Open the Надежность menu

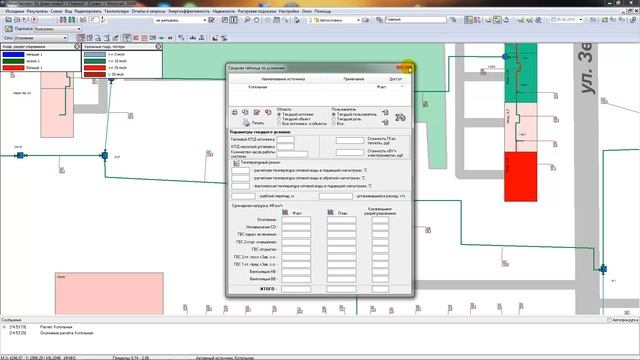point(224,11)
